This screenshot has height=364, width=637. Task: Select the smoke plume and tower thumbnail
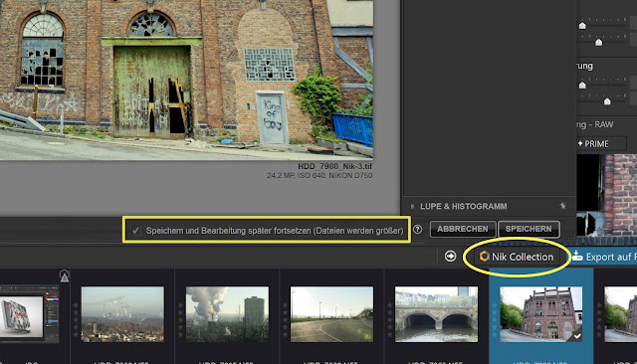[x=227, y=314]
